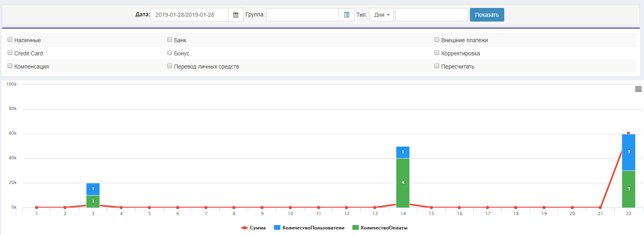
Task: Open the date picker calendar icon
Action: pos(236,15)
